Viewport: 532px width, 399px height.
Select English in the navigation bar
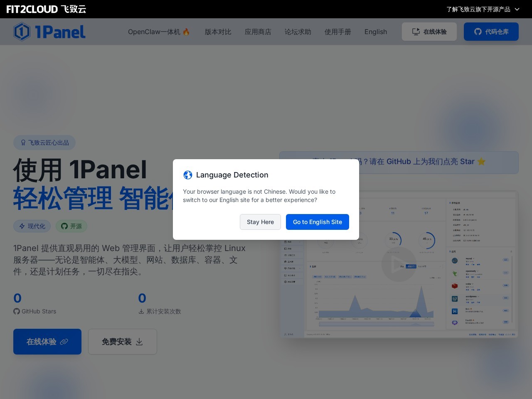click(375, 32)
